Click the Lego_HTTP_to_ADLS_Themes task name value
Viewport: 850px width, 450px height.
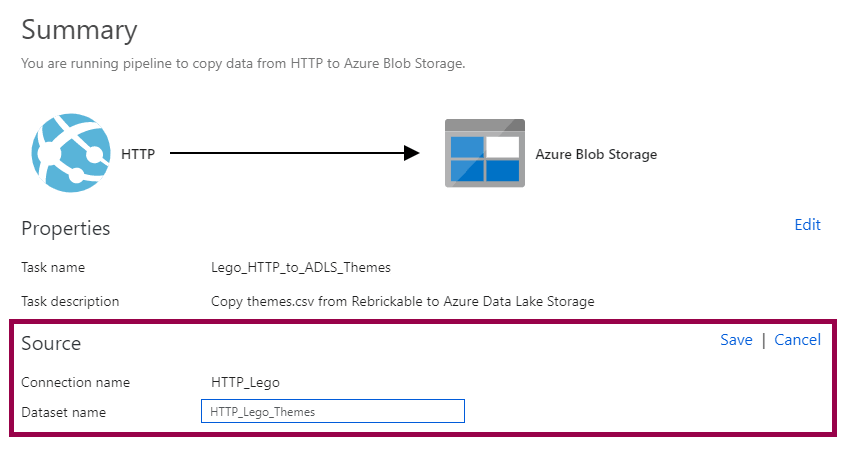(x=300, y=268)
